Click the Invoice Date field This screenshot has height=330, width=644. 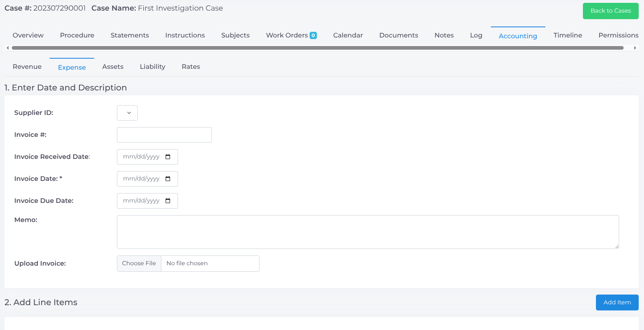click(x=147, y=179)
